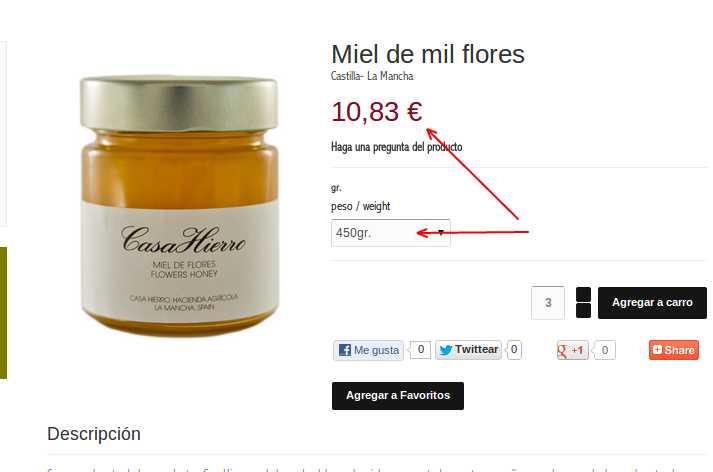Image resolution: width=713 pixels, height=472 pixels.
Task: Click the Facebook like count bubble
Action: (x=420, y=350)
